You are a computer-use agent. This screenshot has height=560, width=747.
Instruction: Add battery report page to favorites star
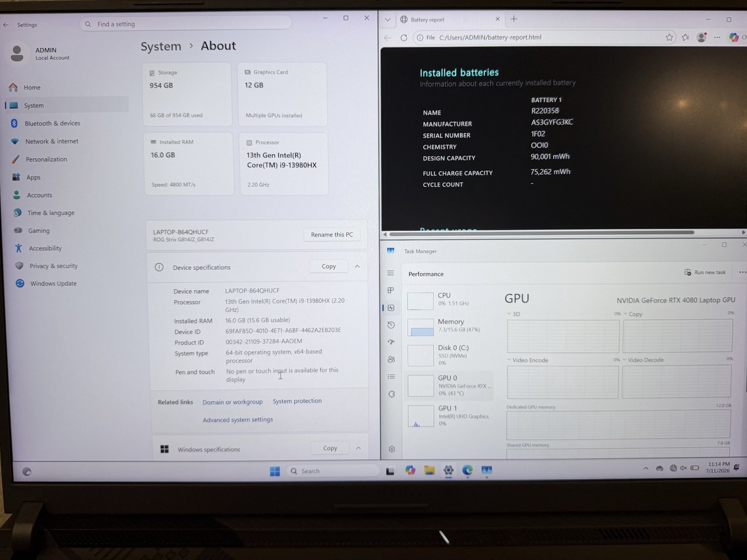[669, 37]
